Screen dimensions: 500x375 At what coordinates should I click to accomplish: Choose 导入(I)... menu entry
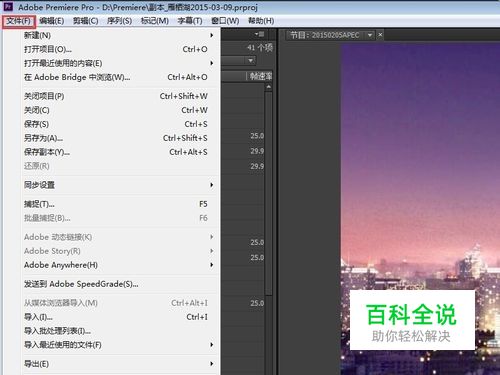point(119,317)
